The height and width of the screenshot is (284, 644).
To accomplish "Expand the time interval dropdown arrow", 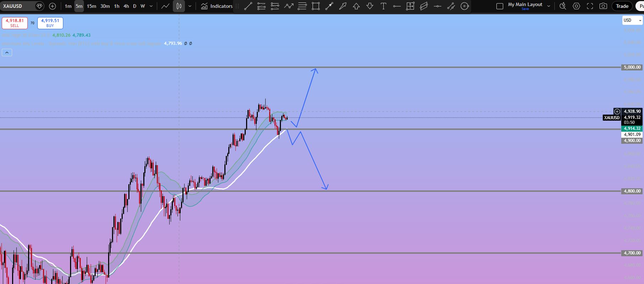I will click(x=151, y=6).
